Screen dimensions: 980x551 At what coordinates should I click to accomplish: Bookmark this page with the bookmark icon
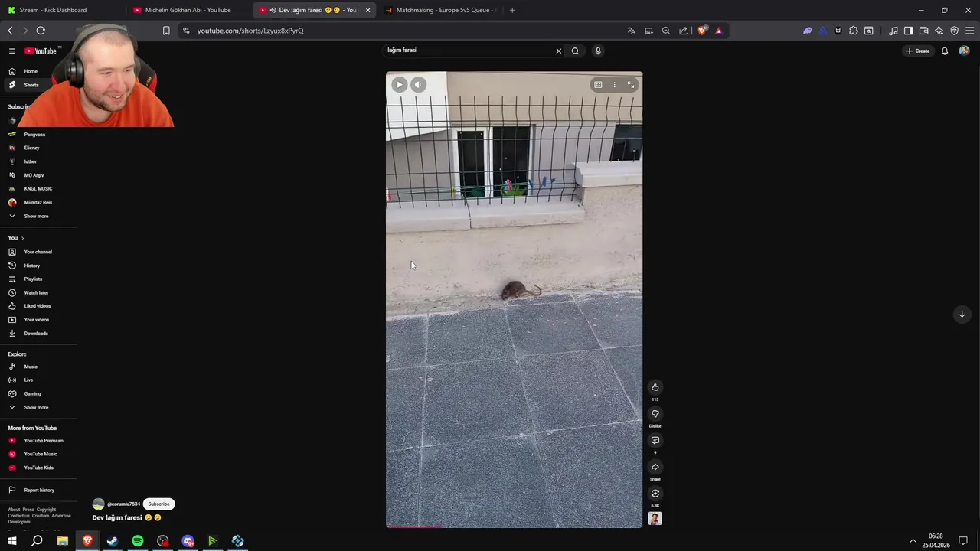[x=166, y=31]
